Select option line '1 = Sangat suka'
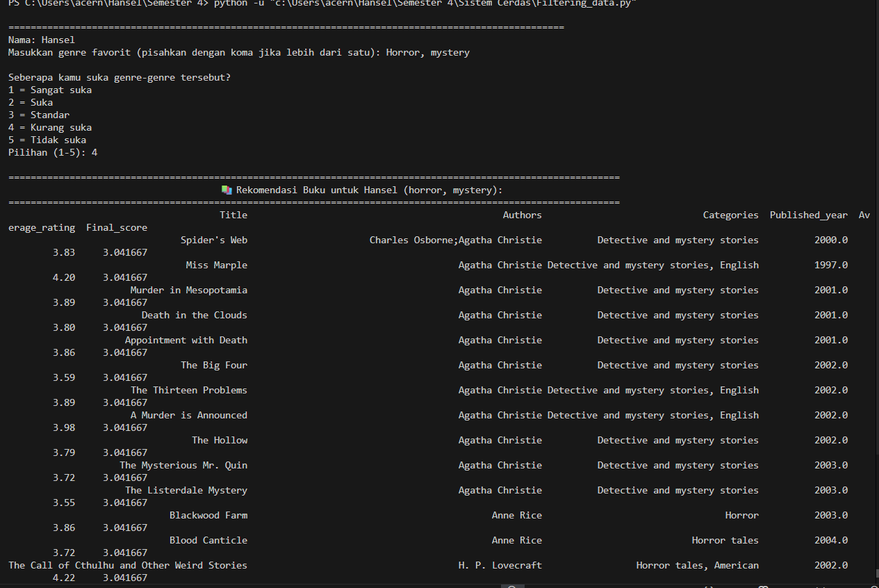This screenshot has width=879, height=588. (x=50, y=90)
